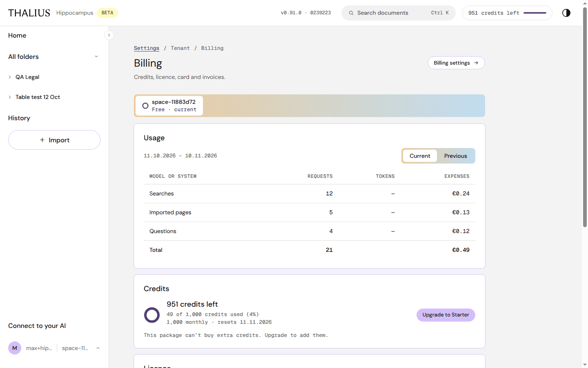Click the Total expense €0.49

(x=461, y=250)
